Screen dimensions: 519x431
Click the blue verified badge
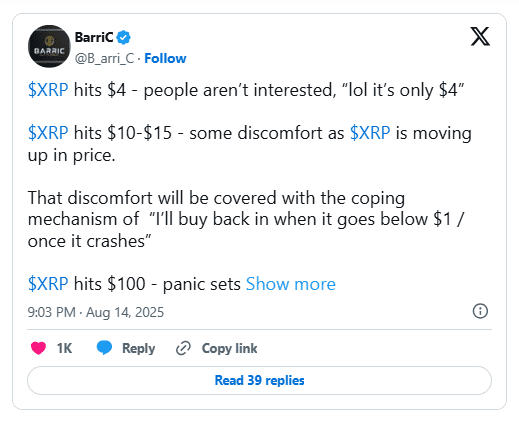pyautogui.click(x=124, y=37)
